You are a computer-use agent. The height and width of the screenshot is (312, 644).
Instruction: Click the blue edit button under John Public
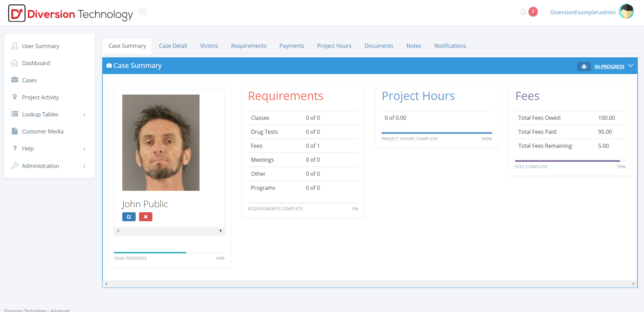pos(129,217)
